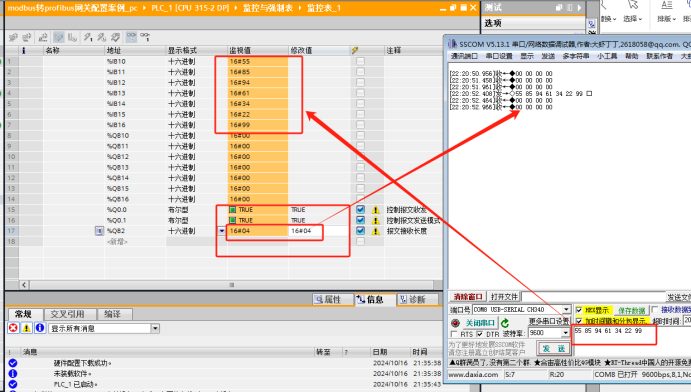Click the info column header icon
The height and width of the screenshot is (392, 691).
pyautogui.click(x=23, y=50)
